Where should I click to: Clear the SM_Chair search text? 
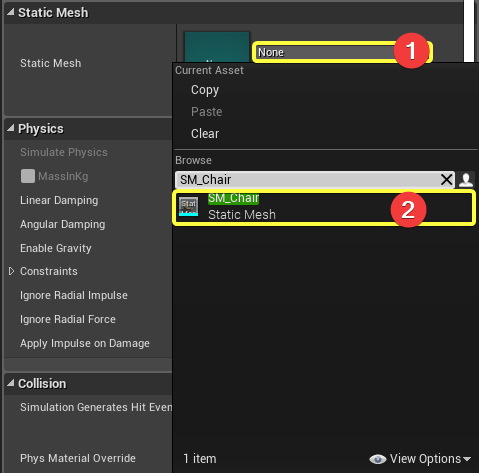click(447, 180)
